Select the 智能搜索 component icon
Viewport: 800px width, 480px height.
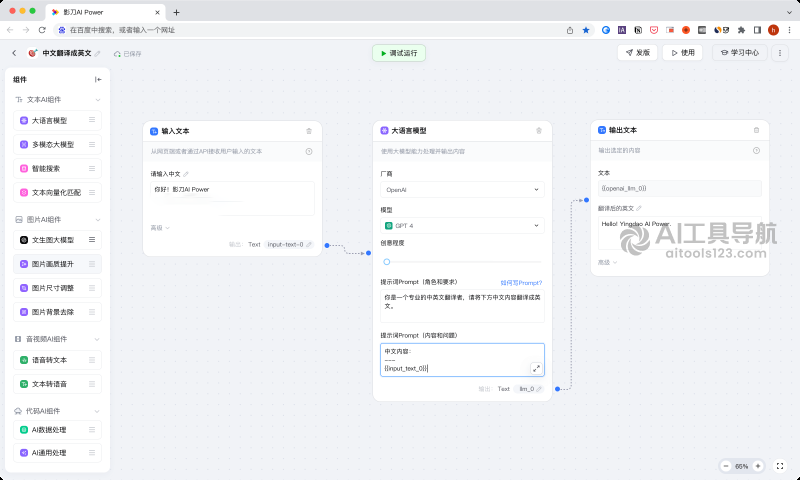pos(23,168)
